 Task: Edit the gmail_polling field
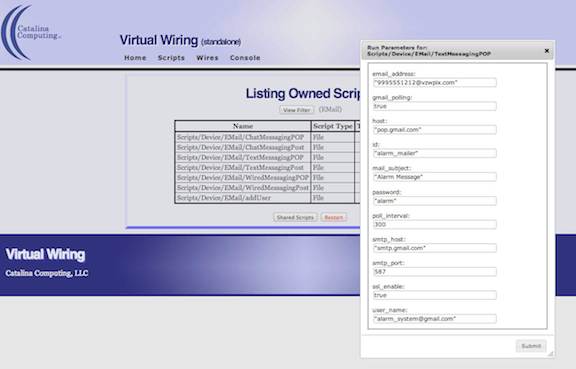[435, 106]
